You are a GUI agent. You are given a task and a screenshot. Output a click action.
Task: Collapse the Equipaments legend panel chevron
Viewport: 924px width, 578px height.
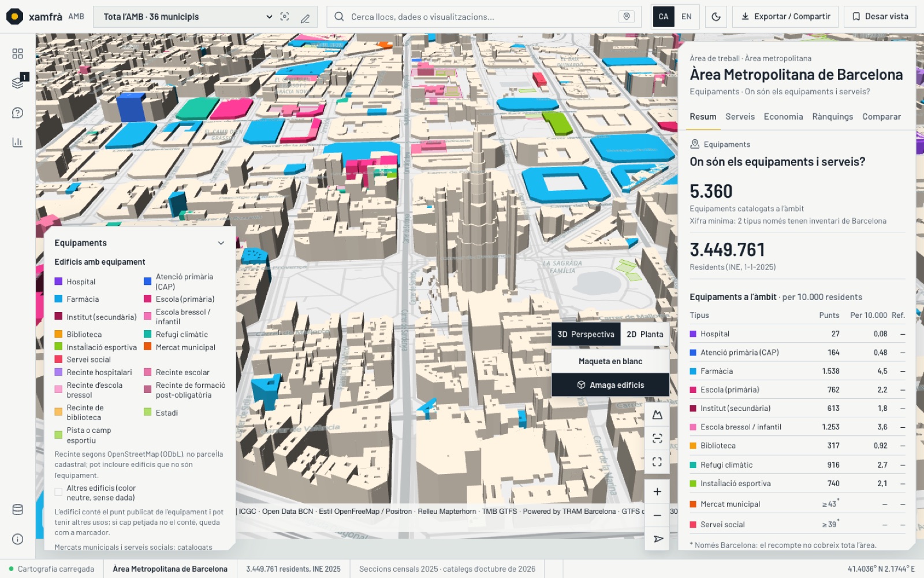(221, 243)
